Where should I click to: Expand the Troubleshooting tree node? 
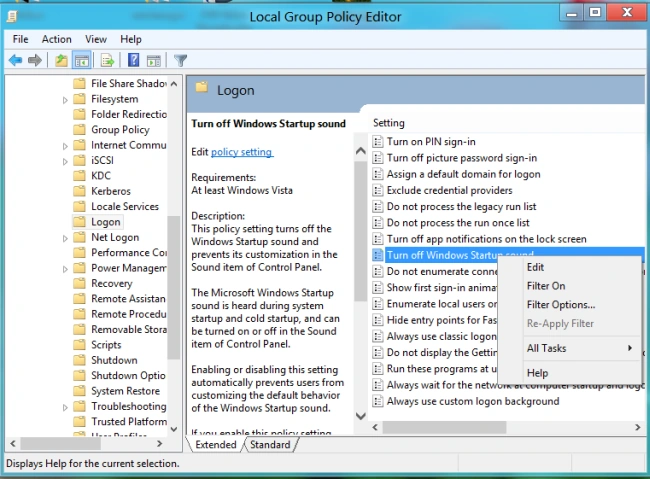pos(65,407)
